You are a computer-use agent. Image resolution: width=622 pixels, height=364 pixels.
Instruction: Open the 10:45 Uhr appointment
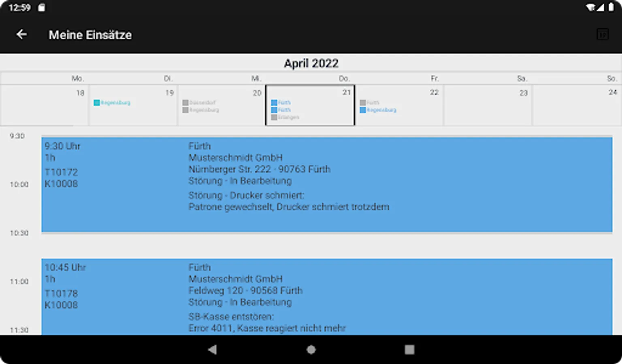pyautogui.click(x=327, y=297)
